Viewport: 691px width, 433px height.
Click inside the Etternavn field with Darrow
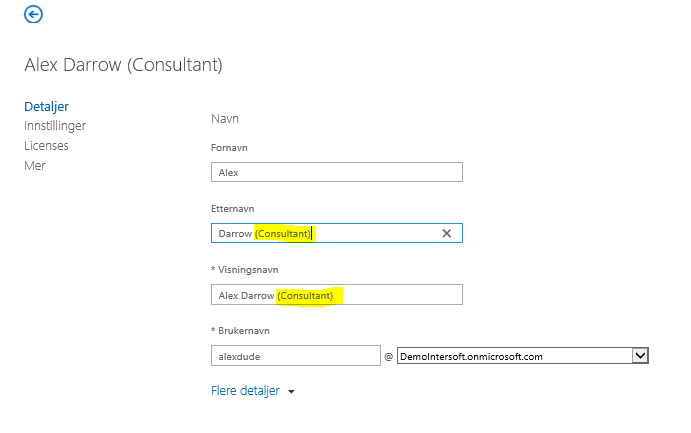click(x=337, y=233)
